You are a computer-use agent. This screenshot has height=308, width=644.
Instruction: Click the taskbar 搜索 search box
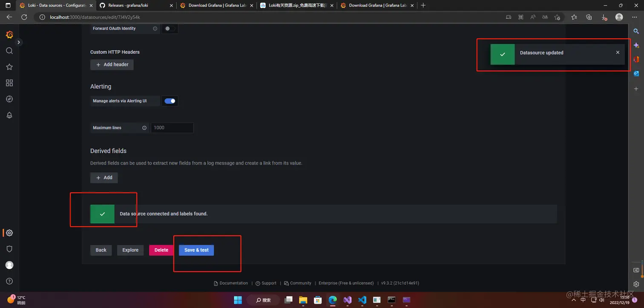point(263,300)
